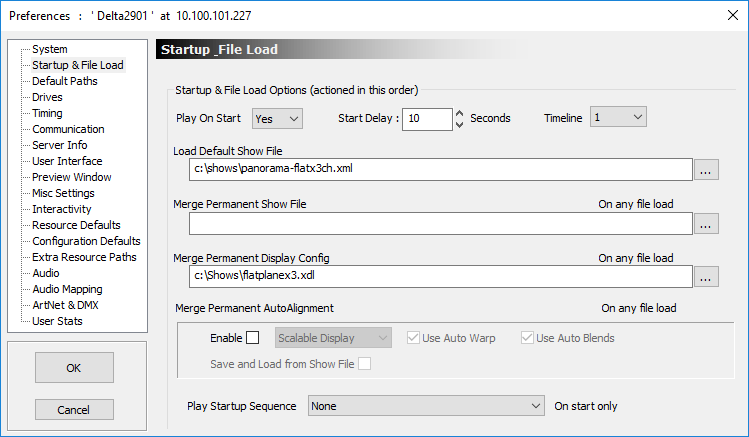Expand the Play Startup Sequence dropdown
749x437 pixels.
tap(426, 406)
